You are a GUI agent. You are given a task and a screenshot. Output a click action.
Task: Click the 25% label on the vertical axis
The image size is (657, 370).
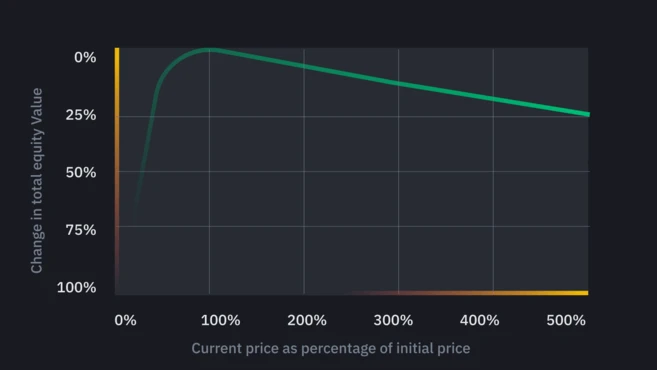(80, 115)
